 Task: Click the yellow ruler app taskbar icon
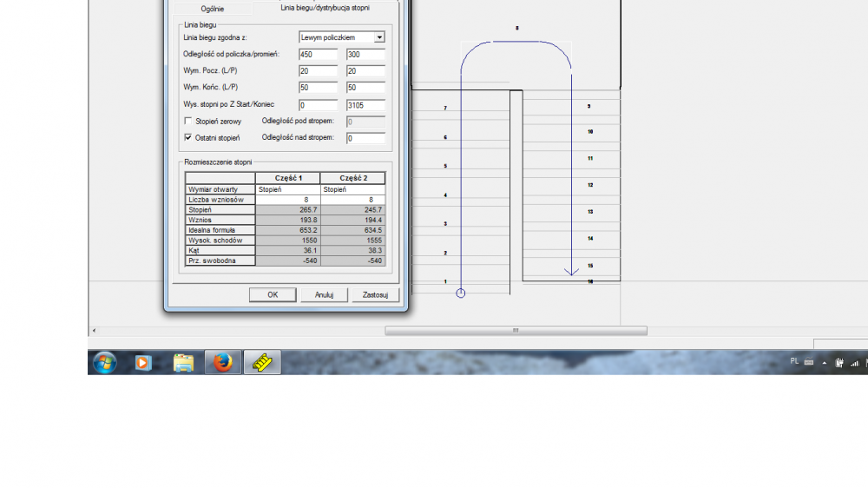(x=262, y=362)
